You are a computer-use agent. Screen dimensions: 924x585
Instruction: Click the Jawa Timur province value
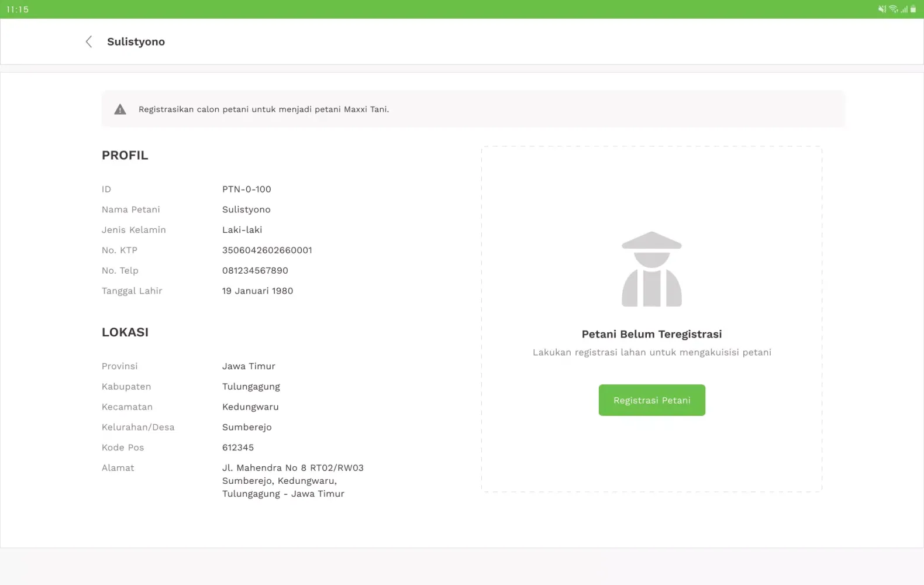click(x=249, y=366)
